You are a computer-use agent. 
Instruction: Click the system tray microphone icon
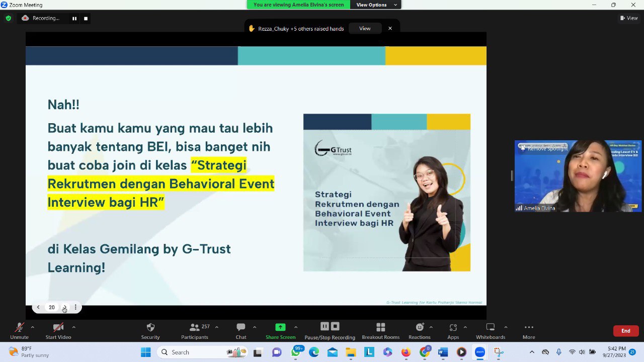click(x=559, y=352)
